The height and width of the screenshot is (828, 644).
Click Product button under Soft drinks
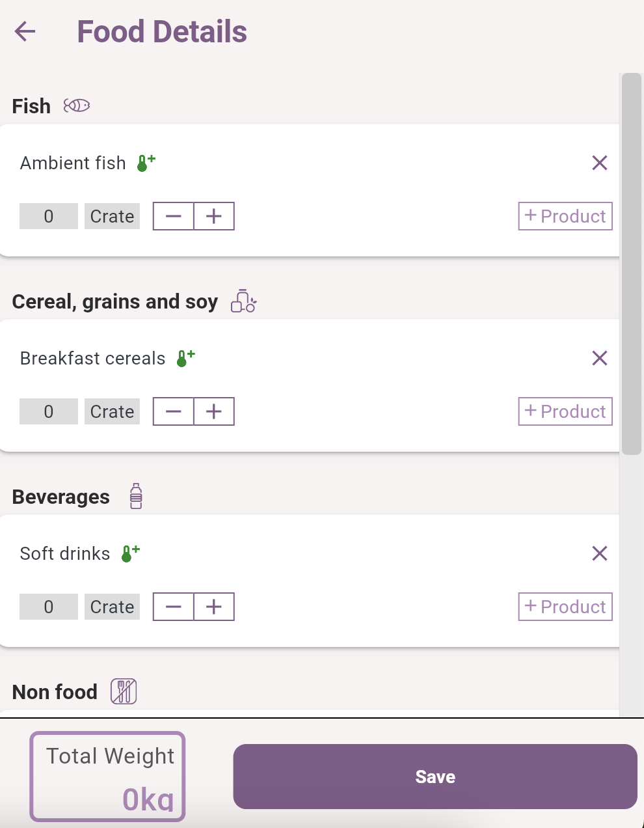565,607
